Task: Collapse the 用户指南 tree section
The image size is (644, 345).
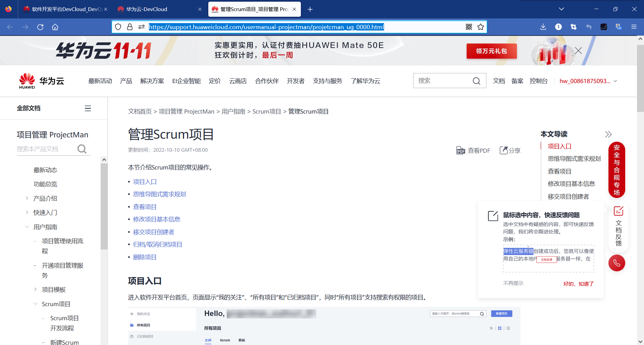Action: pyautogui.click(x=27, y=226)
